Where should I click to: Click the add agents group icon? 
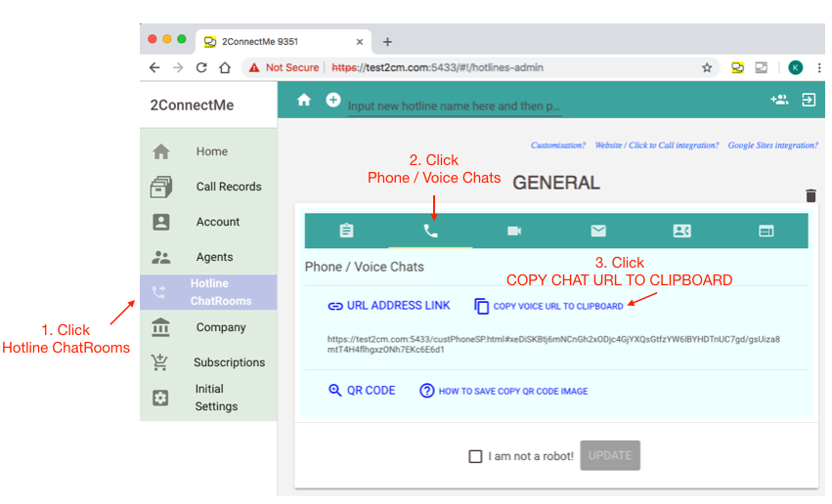pos(779,100)
